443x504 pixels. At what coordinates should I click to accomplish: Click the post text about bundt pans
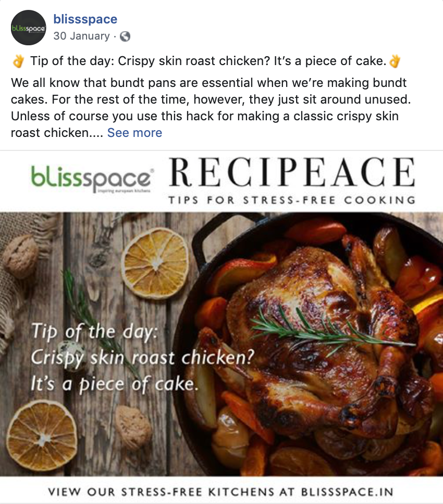point(211,108)
